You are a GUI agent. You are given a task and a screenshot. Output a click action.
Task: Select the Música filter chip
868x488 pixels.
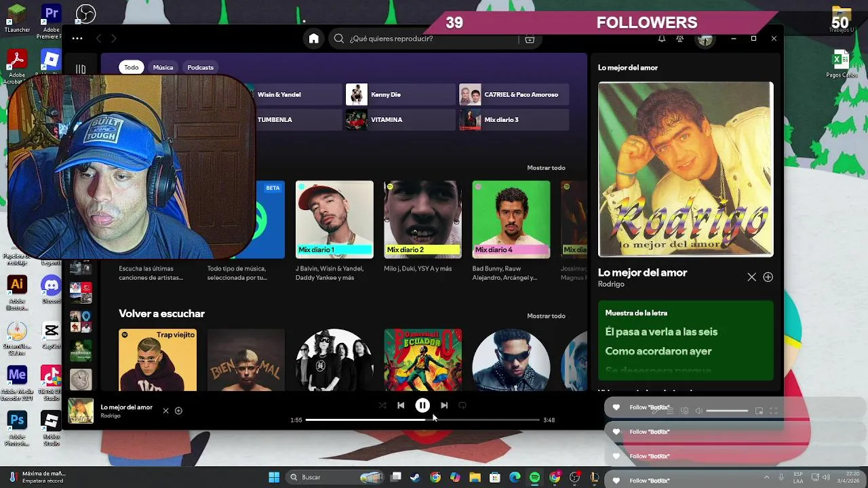[x=163, y=67]
